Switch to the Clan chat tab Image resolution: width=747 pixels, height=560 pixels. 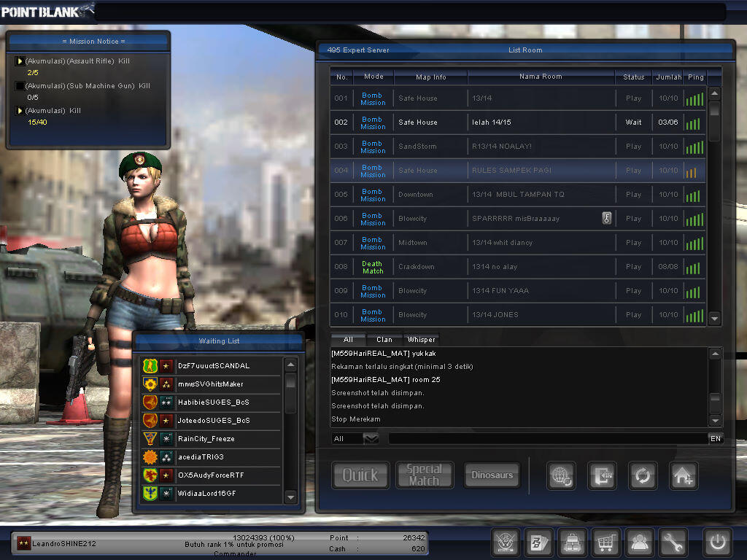384,340
